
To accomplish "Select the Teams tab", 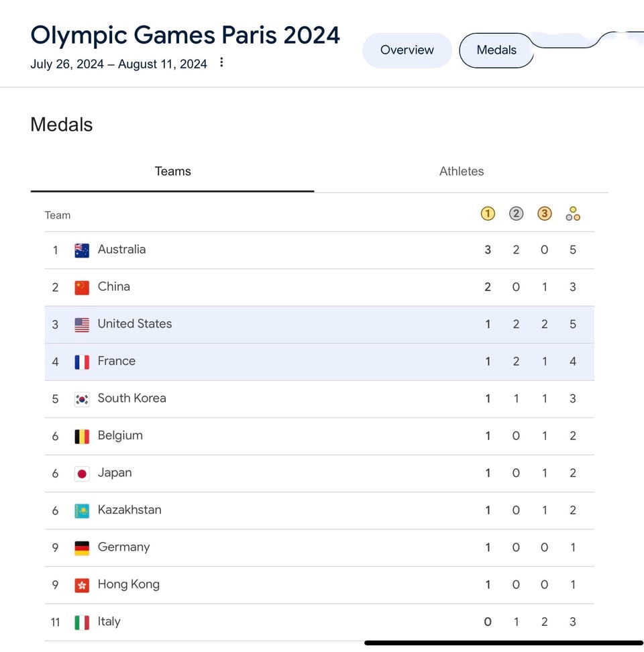I will pos(172,172).
